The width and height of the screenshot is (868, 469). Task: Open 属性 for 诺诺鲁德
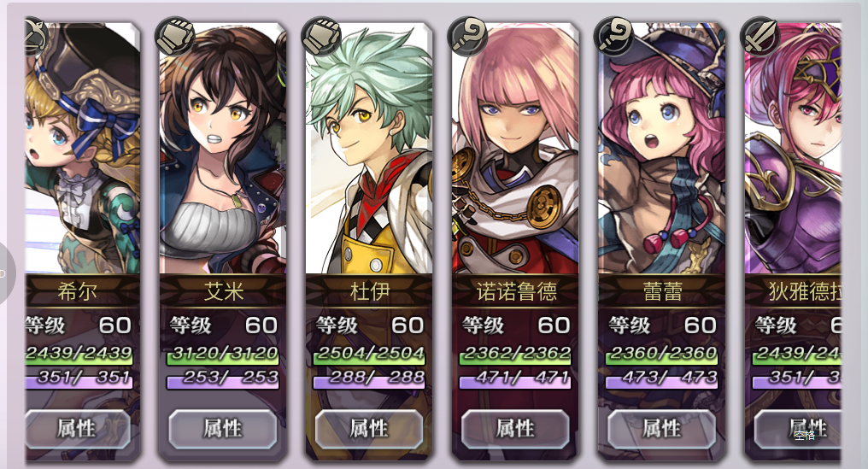coord(515,429)
